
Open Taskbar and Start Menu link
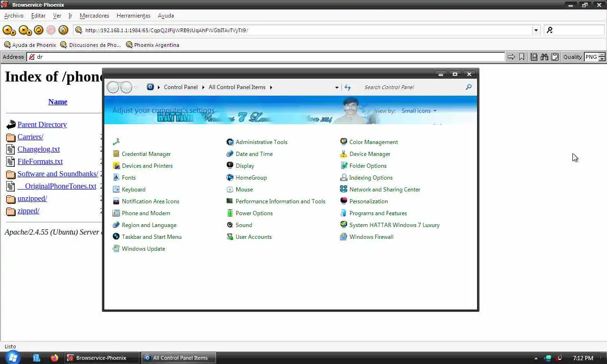click(x=152, y=237)
